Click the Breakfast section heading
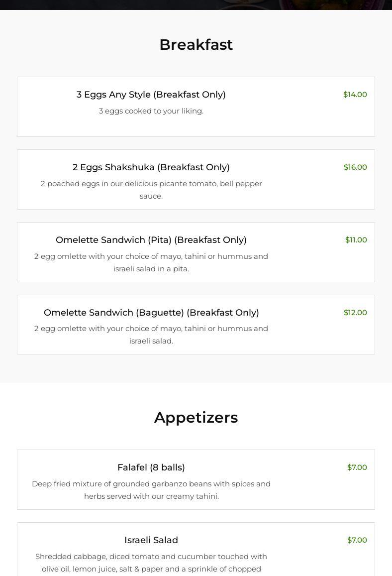392x576 pixels. click(x=196, y=45)
